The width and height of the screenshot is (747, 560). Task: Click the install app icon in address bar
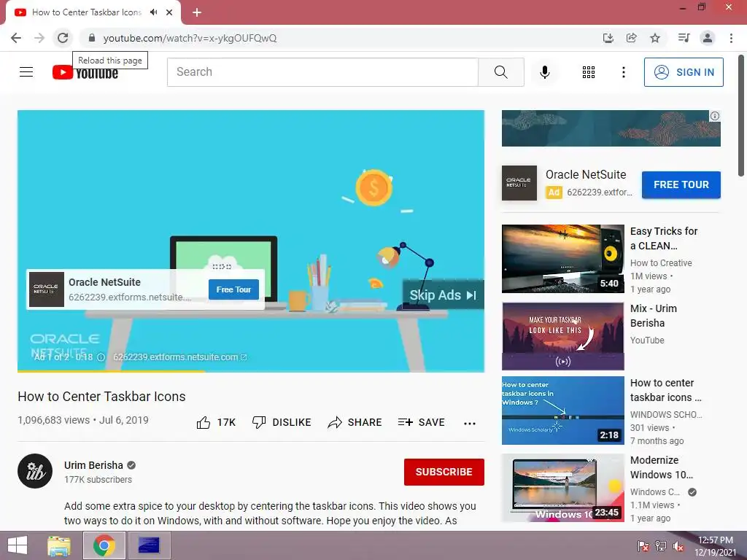[608, 38]
